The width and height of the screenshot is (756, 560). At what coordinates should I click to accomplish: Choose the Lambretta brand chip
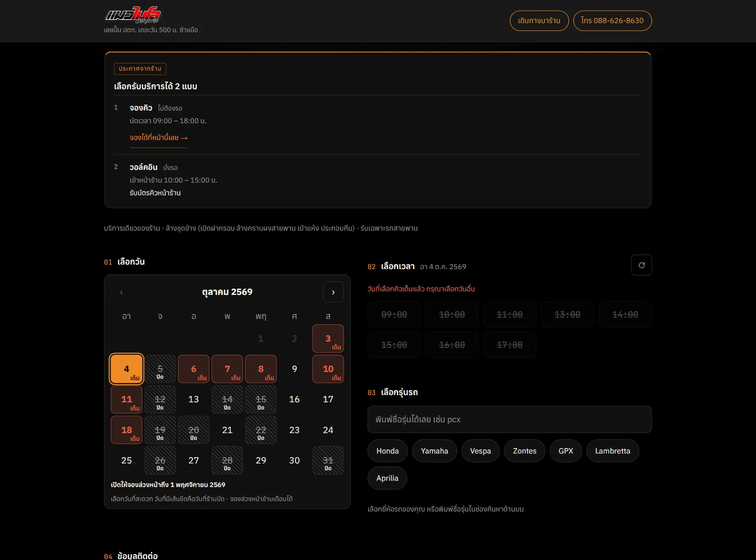coord(612,451)
